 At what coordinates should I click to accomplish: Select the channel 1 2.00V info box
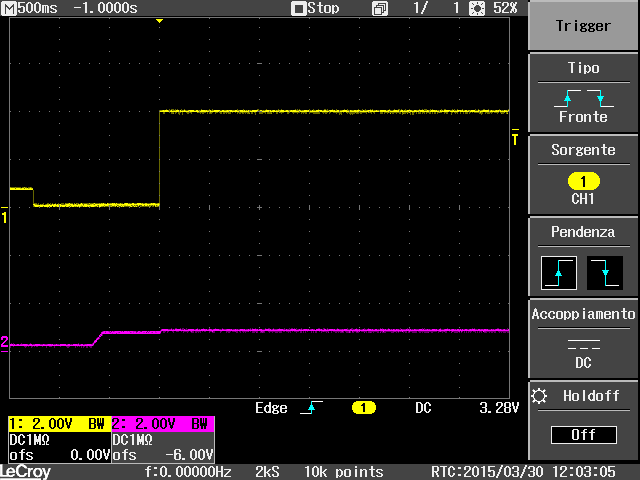[x=60, y=439]
